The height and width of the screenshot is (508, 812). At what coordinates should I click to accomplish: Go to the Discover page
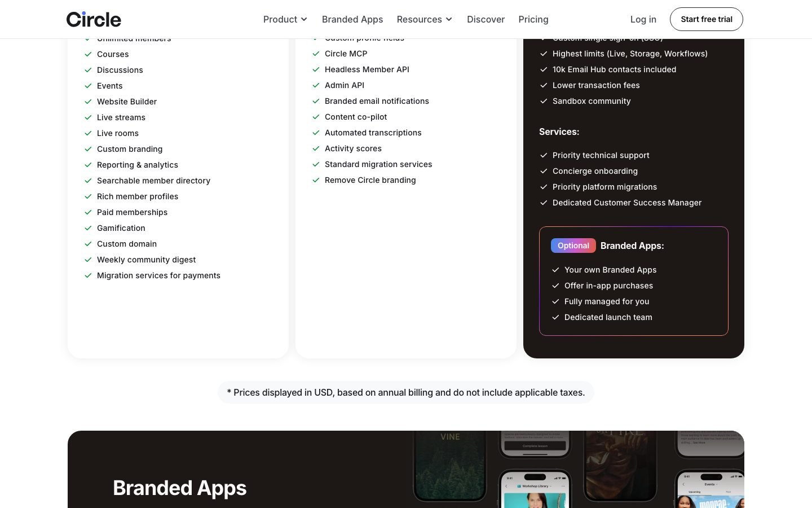point(486,19)
